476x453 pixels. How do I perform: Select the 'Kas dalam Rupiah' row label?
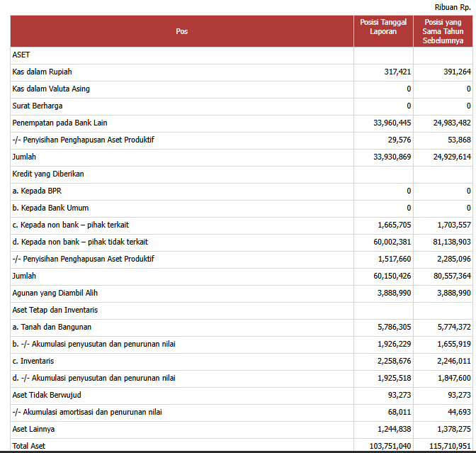point(42,72)
